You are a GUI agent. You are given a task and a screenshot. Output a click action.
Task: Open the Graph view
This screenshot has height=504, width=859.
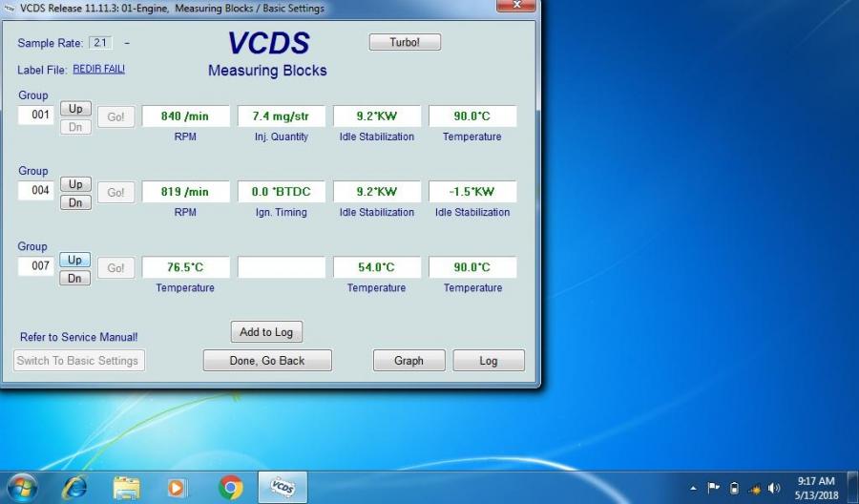(x=409, y=361)
